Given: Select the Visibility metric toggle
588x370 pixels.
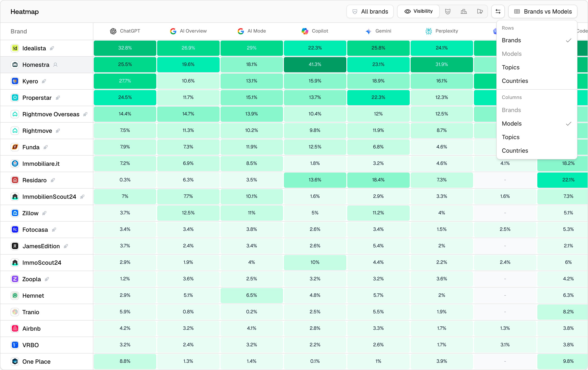Looking at the screenshot, I should pyautogui.click(x=418, y=11).
